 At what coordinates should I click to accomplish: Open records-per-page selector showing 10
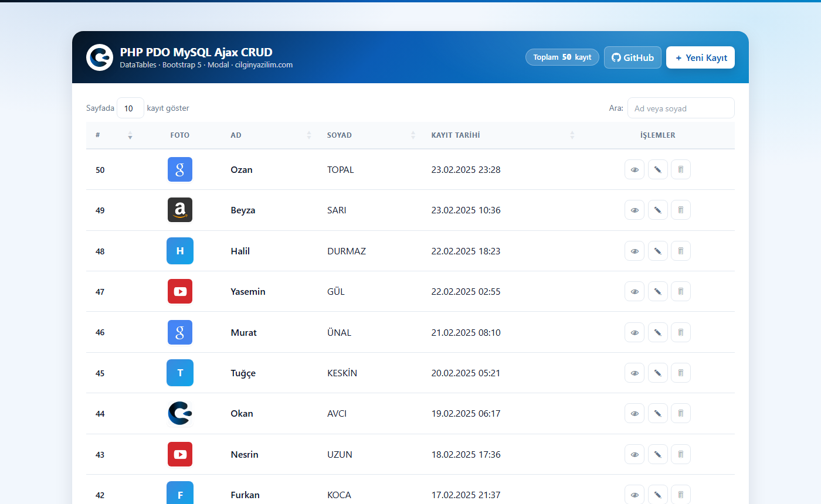coord(130,108)
